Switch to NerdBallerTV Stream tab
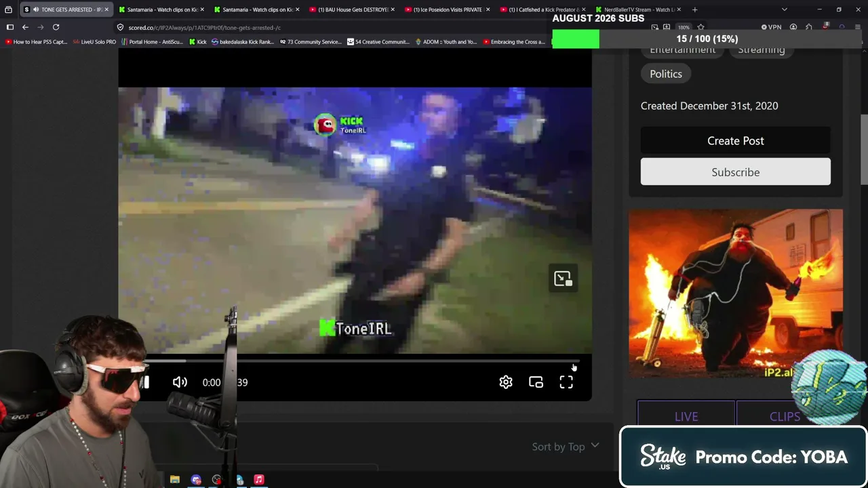The width and height of the screenshot is (868, 488). (639, 9)
